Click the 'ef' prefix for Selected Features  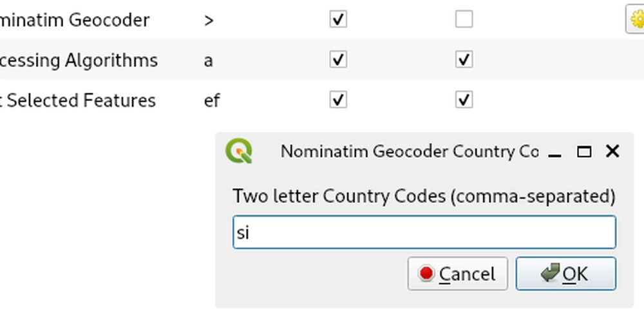coord(212,100)
